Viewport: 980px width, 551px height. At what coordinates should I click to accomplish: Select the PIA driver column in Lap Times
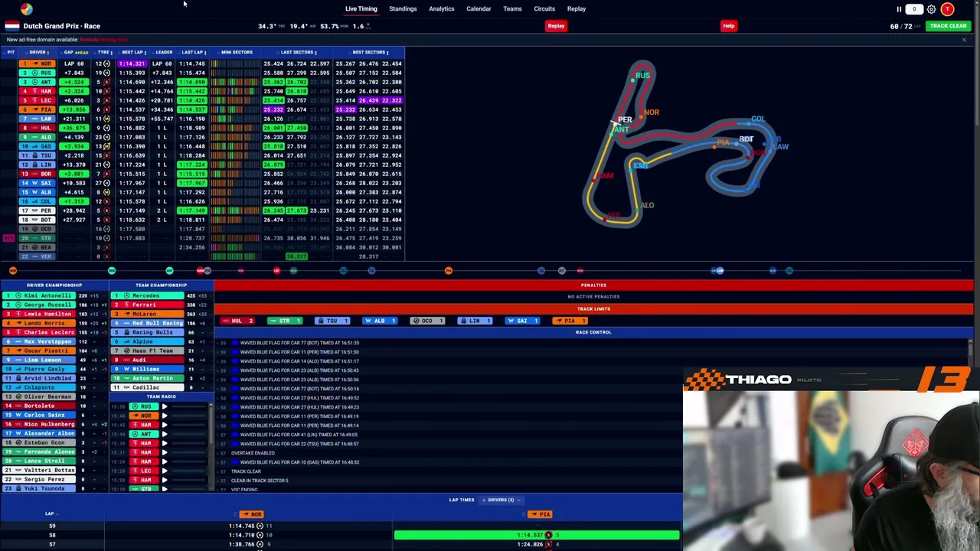point(540,514)
